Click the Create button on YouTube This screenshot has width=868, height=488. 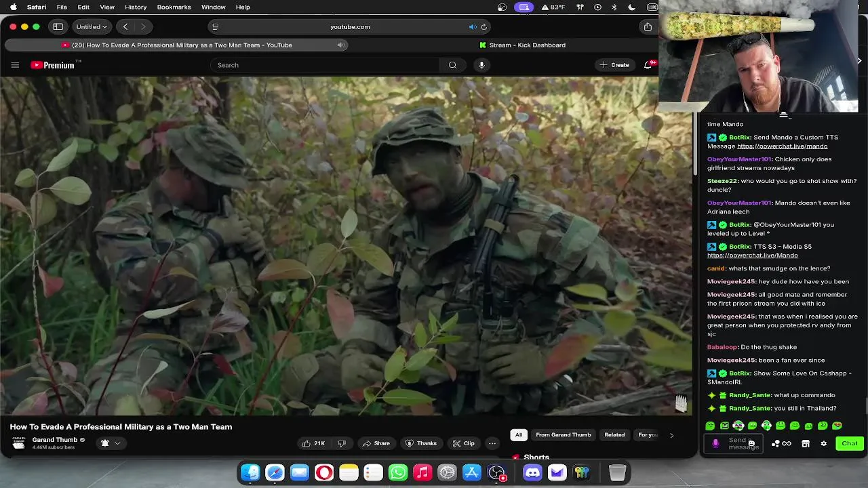coord(614,65)
